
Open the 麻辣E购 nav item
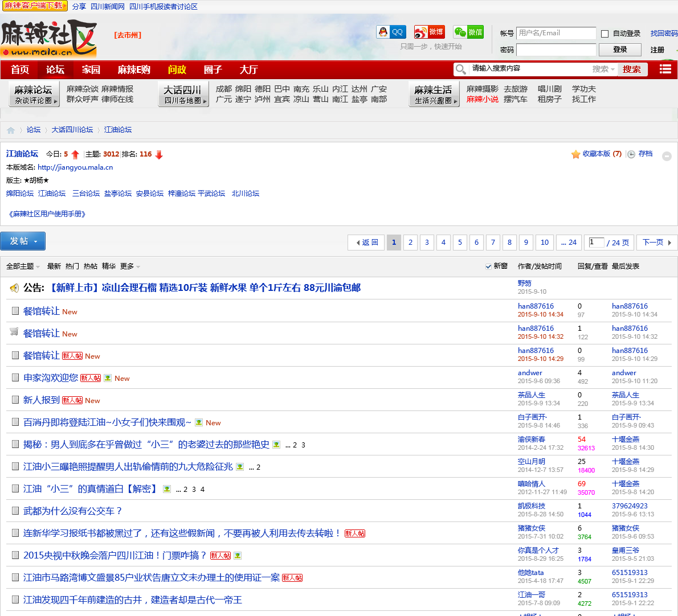pyautogui.click(x=134, y=69)
